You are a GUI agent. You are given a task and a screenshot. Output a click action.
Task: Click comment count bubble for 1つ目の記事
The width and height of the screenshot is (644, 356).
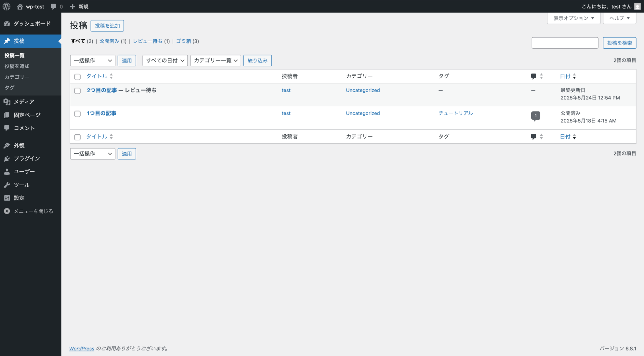pos(535,116)
